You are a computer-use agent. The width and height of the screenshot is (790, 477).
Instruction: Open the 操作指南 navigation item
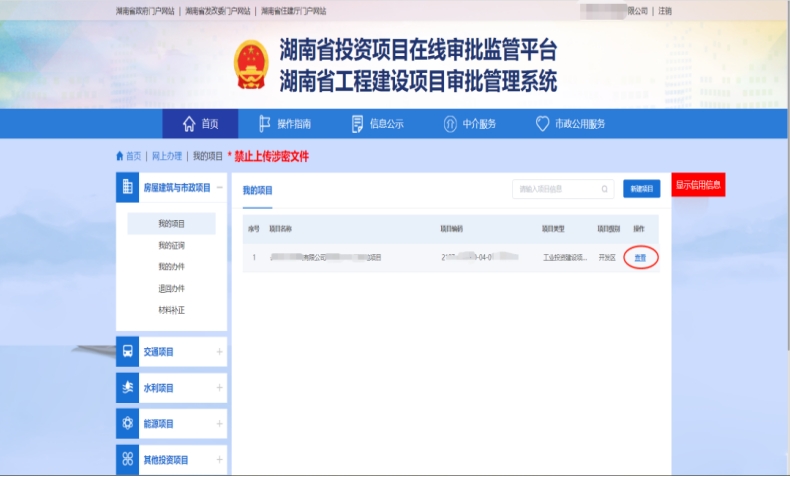click(x=285, y=123)
